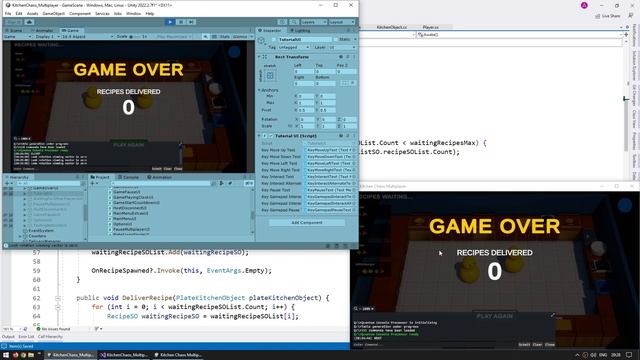The height and width of the screenshot is (360, 640).
Task: Open Unity global search magnifier icon
Action: click(294, 22)
